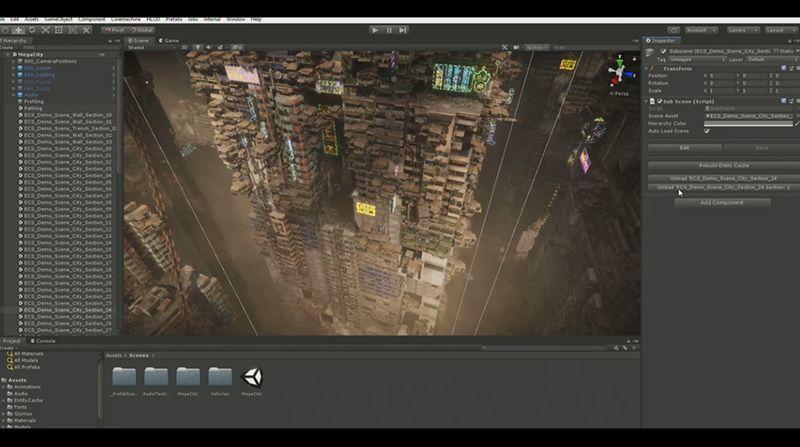Toggle the Auto Load Scene checkbox

coord(707,131)
